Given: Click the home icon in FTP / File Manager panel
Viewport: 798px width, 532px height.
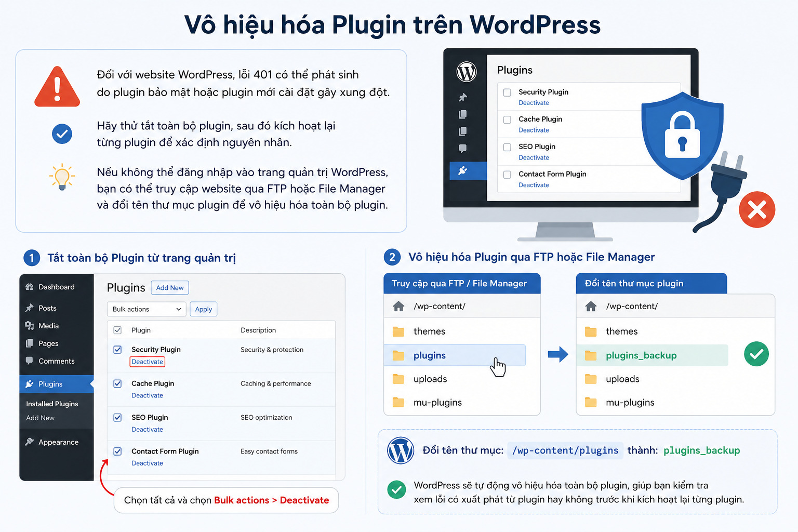Looking at the screenshot, I should 398,306.
